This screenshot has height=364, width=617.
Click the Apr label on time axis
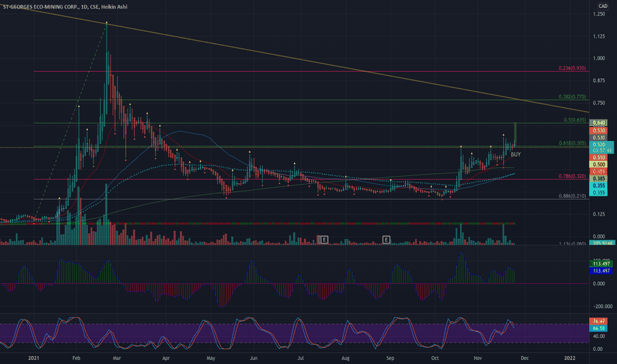tap(166, 358)
